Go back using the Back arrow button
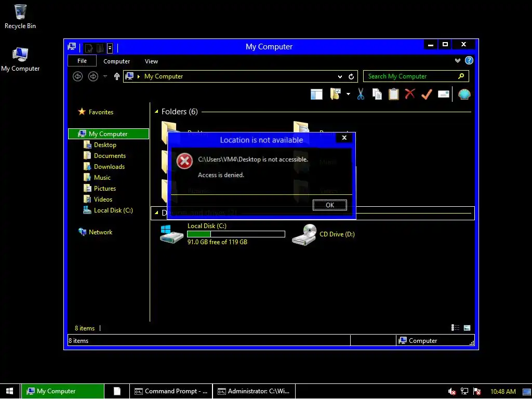 [x=78, y=76]
